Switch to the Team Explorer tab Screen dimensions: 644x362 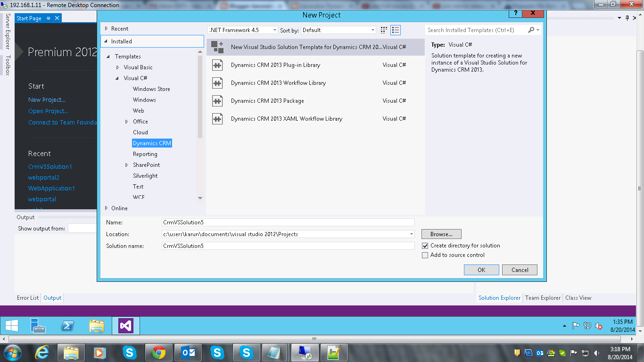[543, 297]
